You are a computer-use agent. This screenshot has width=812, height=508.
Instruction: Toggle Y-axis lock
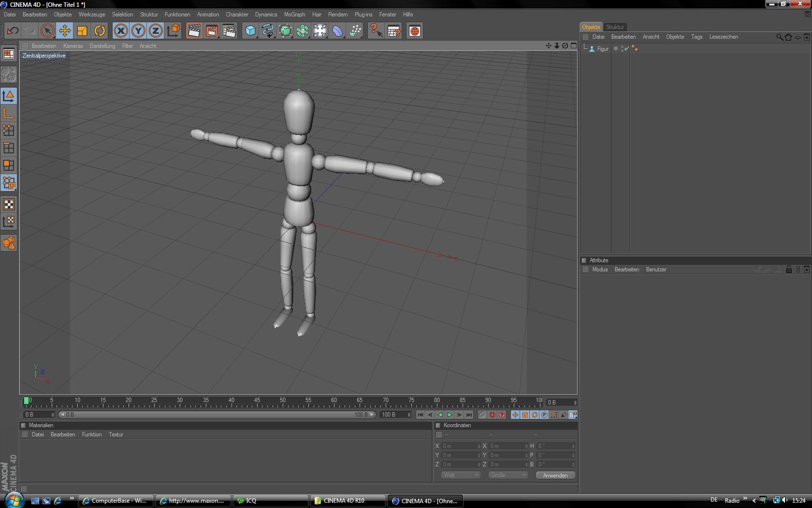pyautogui.click(x=138, y=31)
